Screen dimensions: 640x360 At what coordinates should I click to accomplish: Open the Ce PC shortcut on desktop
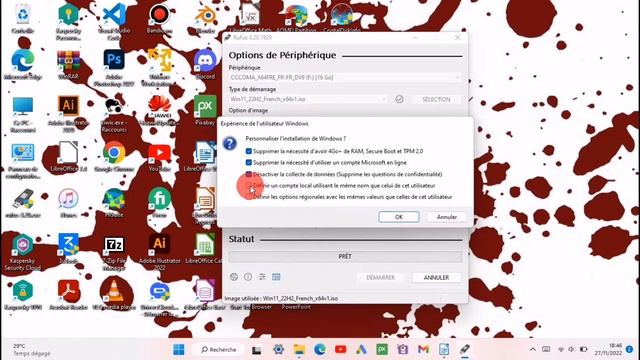(23, 114)
